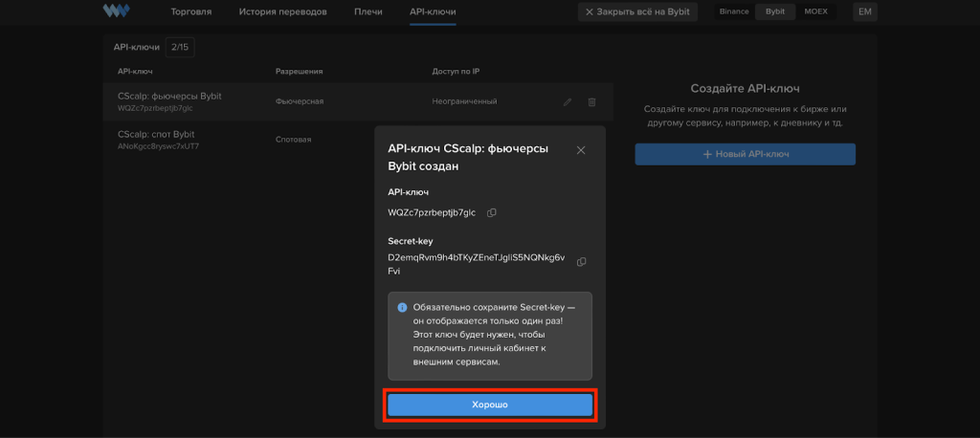Edit the CScalp: фьючерсы Bybit key
This screenshot has height=438, width=980.
(x=568, y=101)
